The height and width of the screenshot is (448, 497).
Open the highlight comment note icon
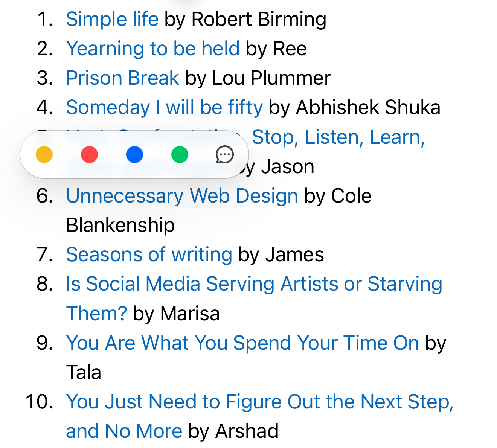(x=225, y=155)
